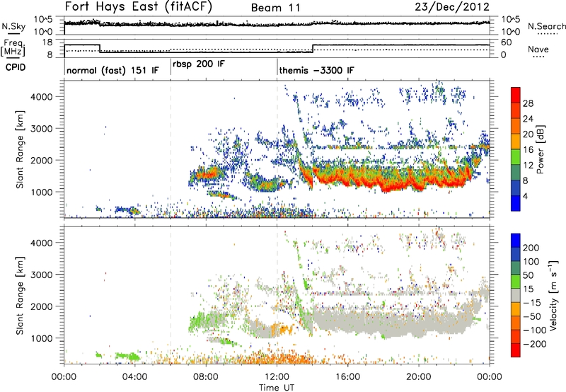Image resolution: width=566 pixels, height=392 pixels.
Task: Click the '28' power colorbar value
Action: pyautogui.click(x=528, y=103)
